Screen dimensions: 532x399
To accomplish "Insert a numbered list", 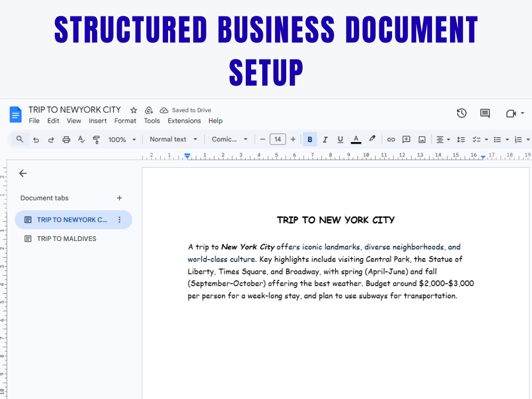I will click(518, 140).
